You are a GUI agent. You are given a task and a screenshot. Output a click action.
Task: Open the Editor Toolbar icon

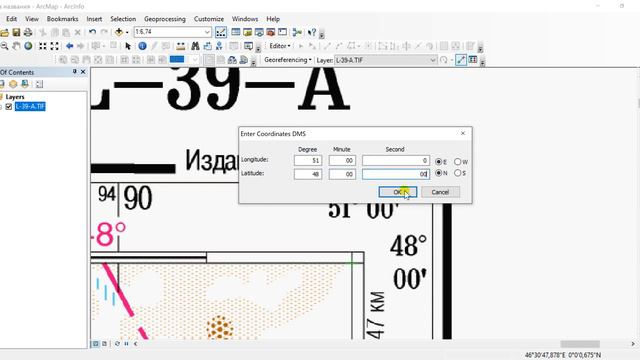coord(221,32)
